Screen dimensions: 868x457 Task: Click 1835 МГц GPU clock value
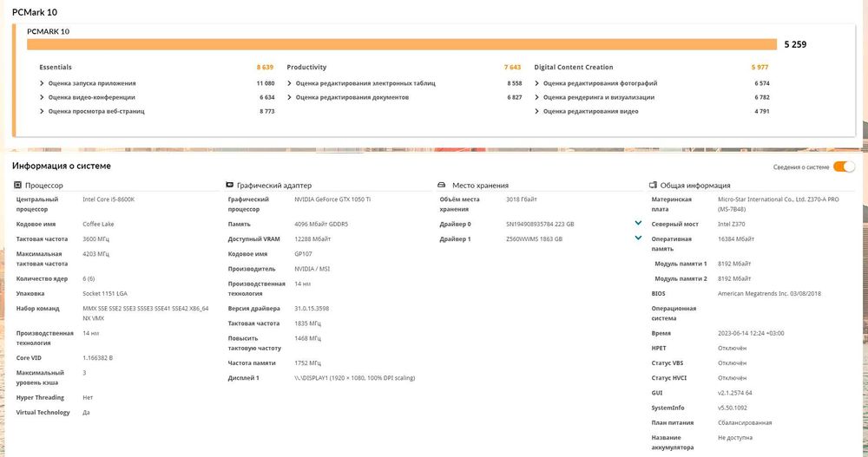point(307,323)
